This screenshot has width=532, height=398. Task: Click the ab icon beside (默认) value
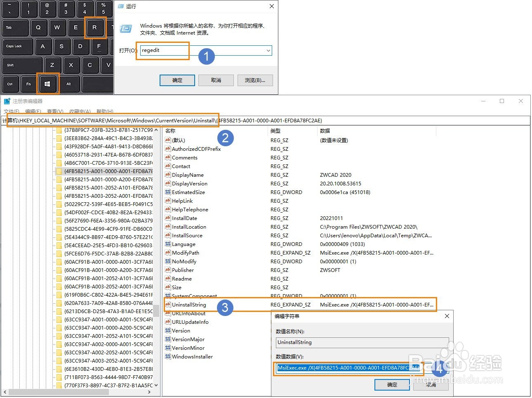click(167, 140)
